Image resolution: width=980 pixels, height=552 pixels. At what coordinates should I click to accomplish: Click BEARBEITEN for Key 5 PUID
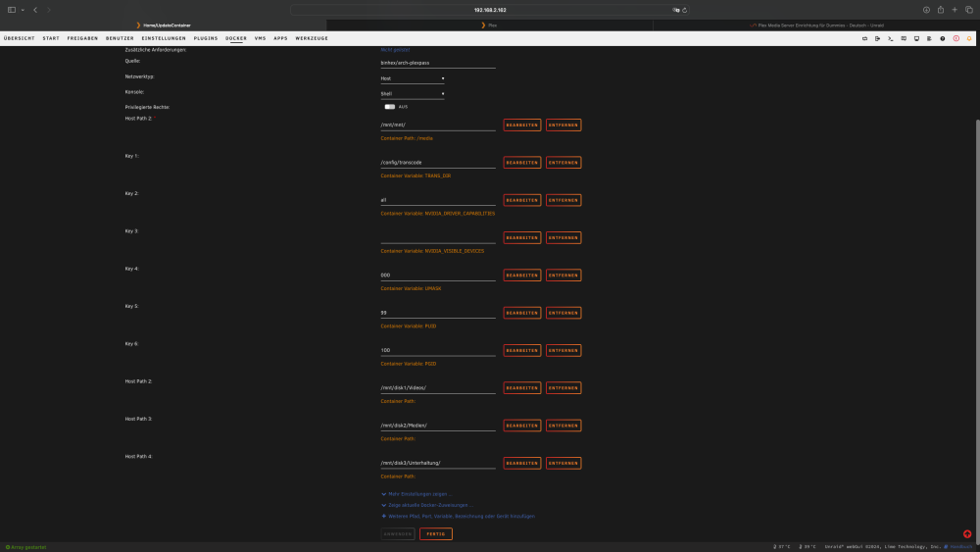click(x=522, y=313)
